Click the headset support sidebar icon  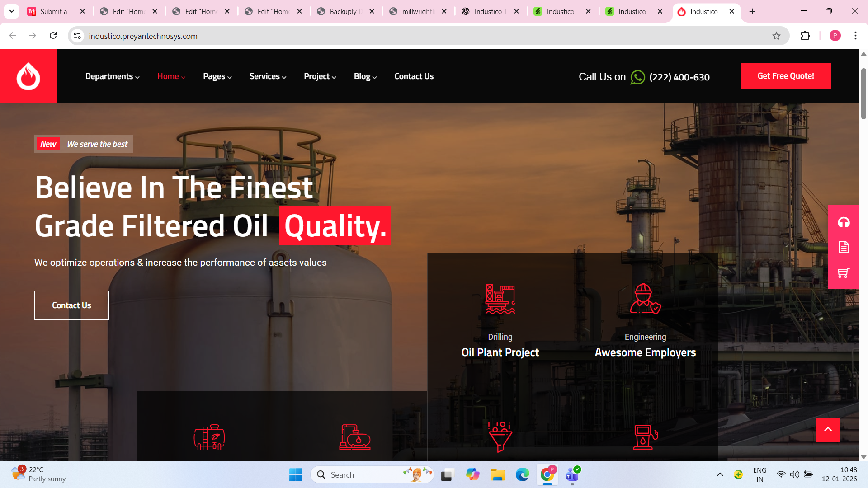pos(844,222)
